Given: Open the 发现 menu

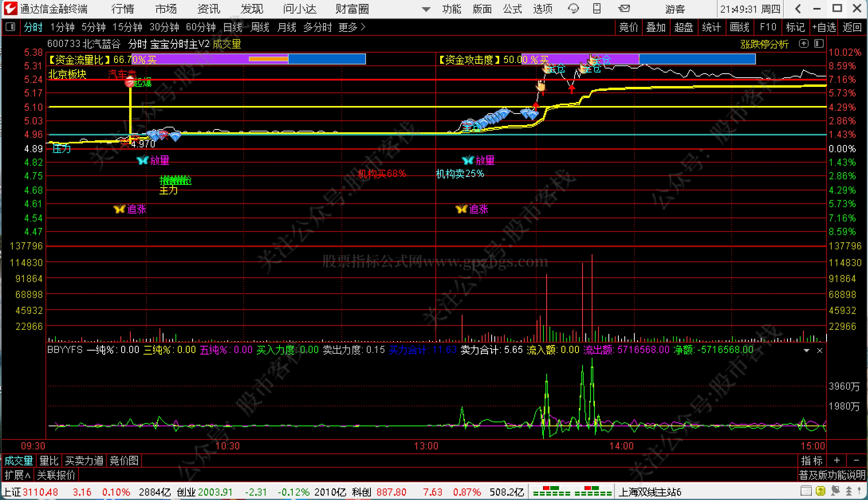Looking at the screenshot, I should click(252, 9).
